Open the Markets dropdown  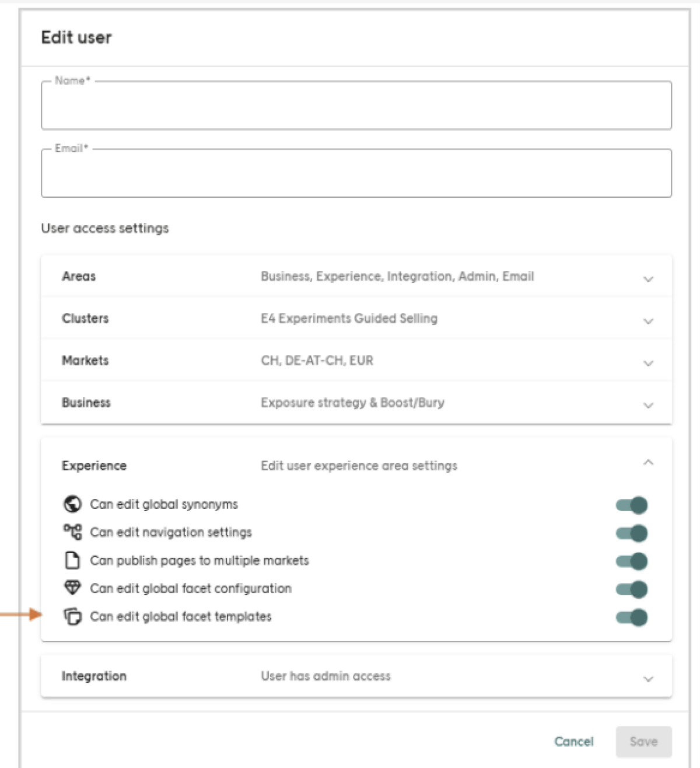(x=648, y=363)
